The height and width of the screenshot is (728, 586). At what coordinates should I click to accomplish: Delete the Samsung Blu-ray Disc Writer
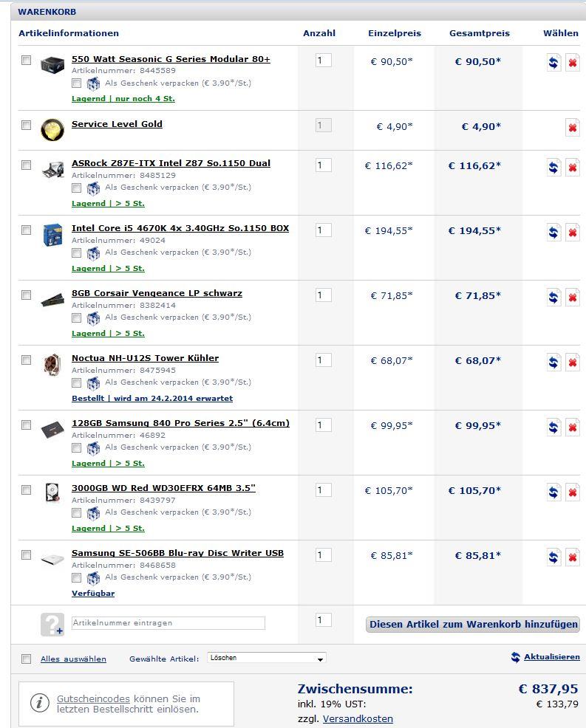572,557
